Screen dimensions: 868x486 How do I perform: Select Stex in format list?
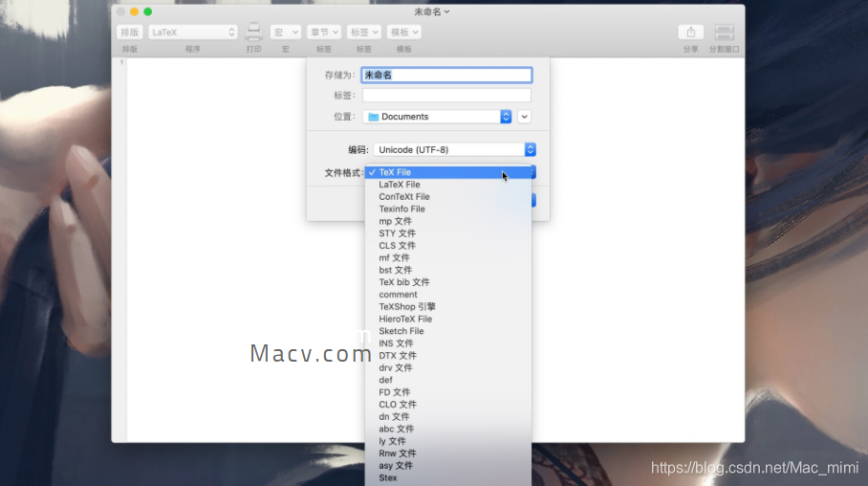[448, 477]
